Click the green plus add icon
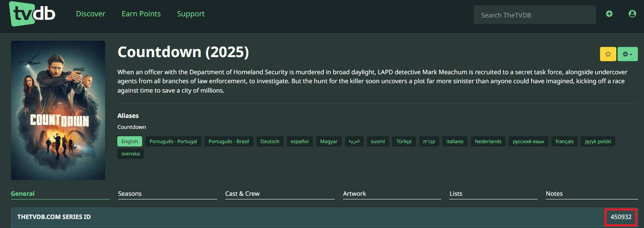 tap(609, 14)
